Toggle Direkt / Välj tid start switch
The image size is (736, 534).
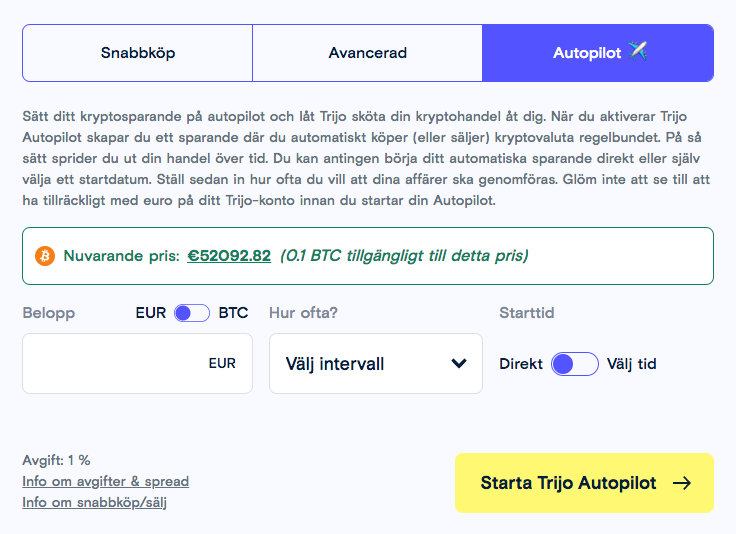click(575, 364)
